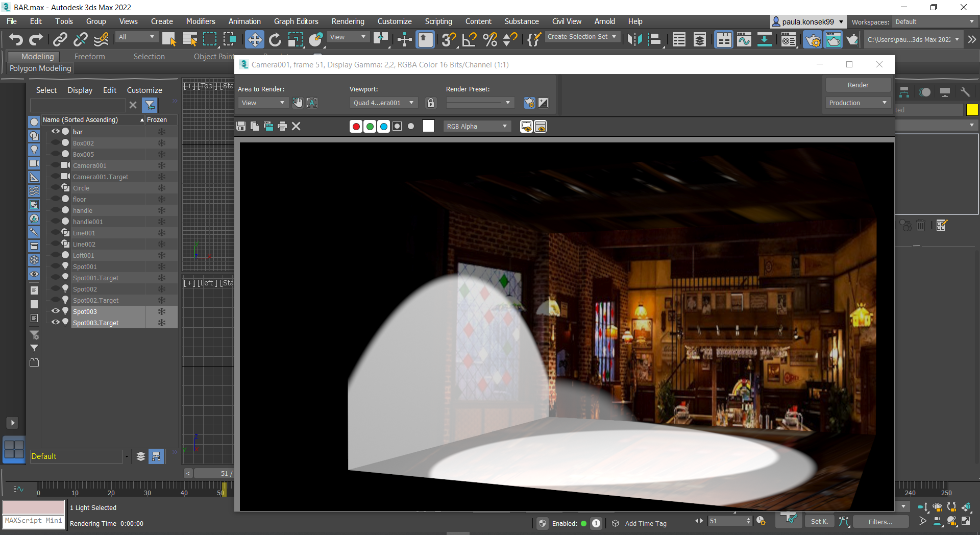This screenshot has width=980, height=535.
Task: Click Edit Region hand icon
Action: [298, 103]
